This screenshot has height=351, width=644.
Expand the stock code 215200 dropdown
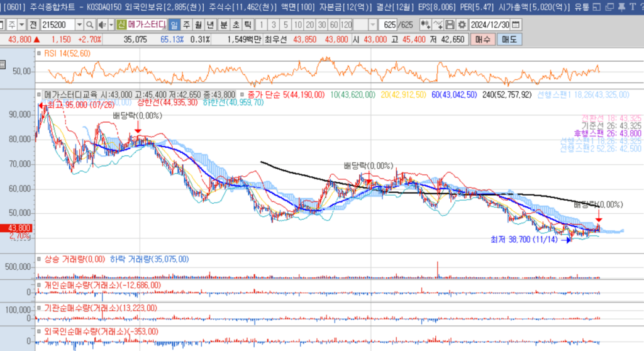[x=79, y=25]
